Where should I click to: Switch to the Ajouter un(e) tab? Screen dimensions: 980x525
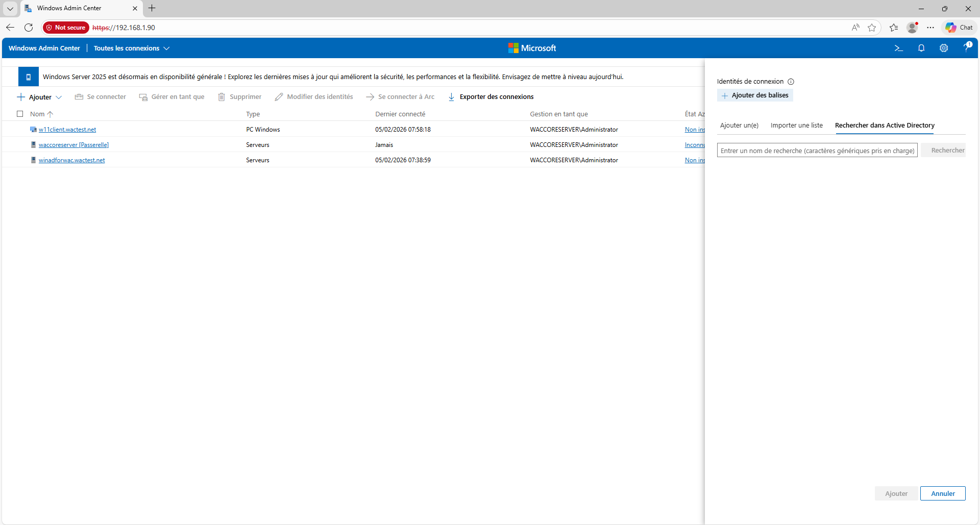[x=739, y=126]
